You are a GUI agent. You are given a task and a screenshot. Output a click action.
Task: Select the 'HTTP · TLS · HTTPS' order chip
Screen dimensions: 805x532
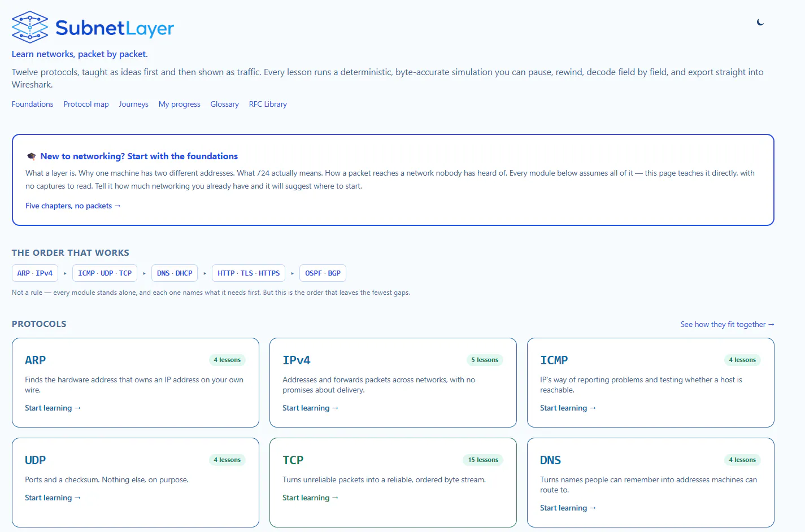click(249, 273)
